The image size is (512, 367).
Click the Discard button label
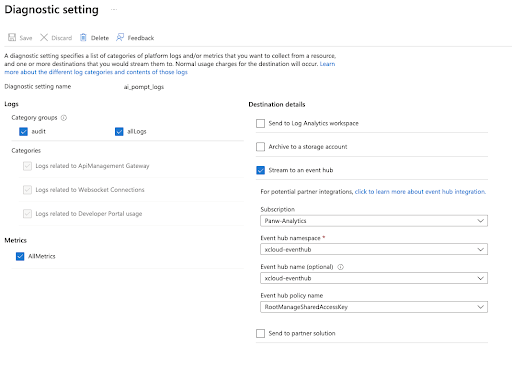point(62,38)
